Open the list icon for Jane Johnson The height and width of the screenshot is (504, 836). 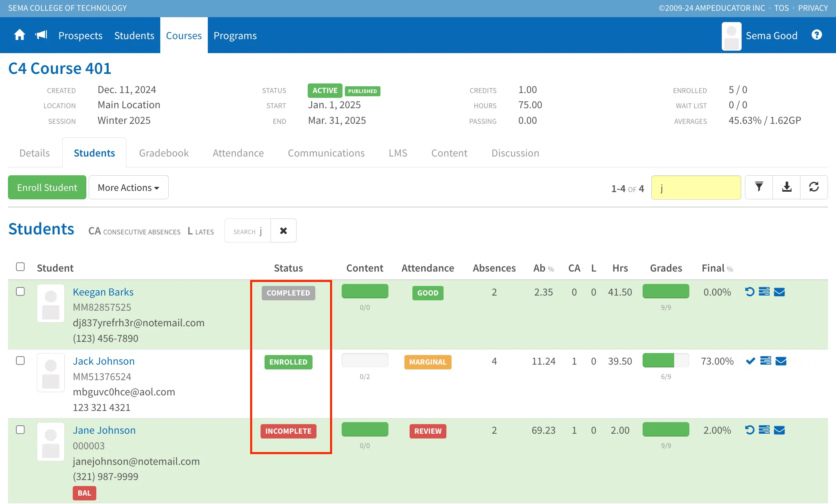(x=764, y=430)
